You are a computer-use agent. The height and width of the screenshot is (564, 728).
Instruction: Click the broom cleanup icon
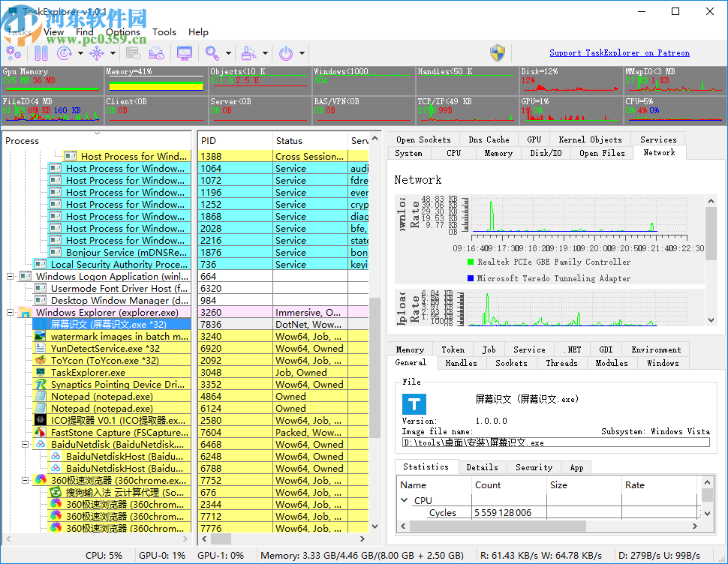pyautogui.click(x=248, y=52)
